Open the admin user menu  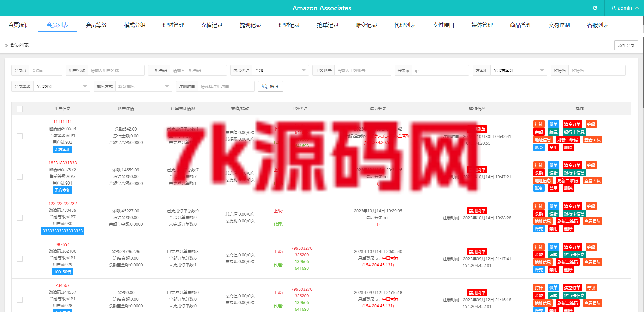tap(625, 8)
